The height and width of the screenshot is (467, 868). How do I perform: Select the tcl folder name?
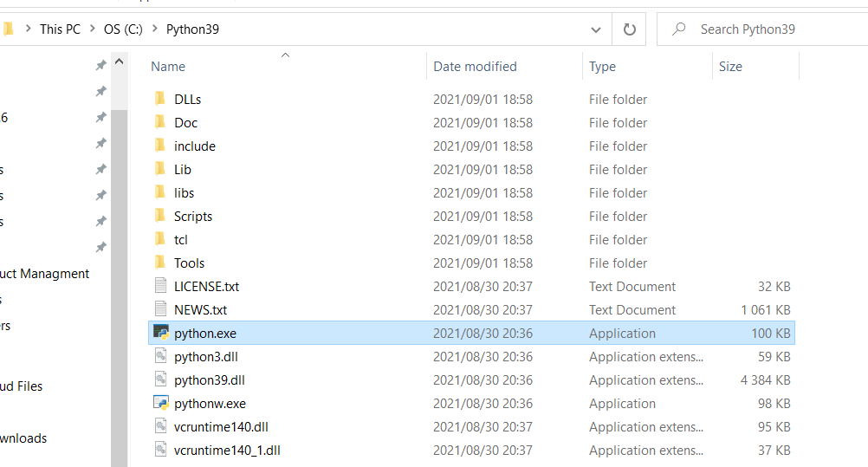180,239
